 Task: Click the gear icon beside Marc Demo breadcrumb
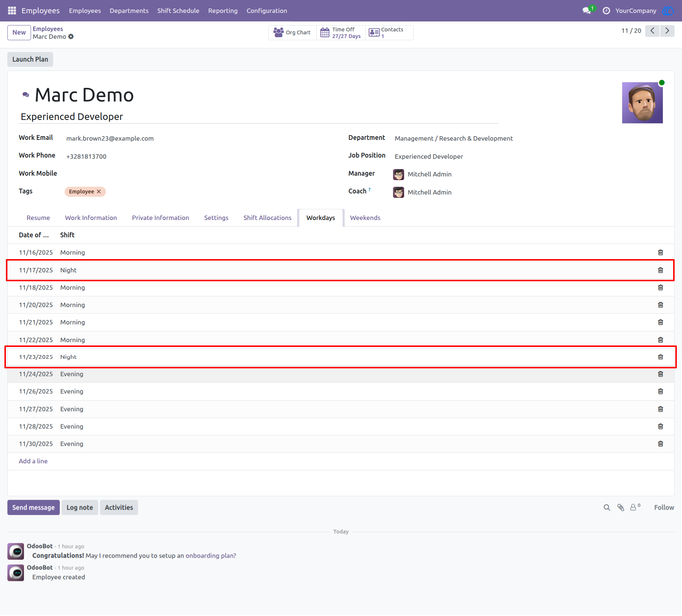coord(71,37)
